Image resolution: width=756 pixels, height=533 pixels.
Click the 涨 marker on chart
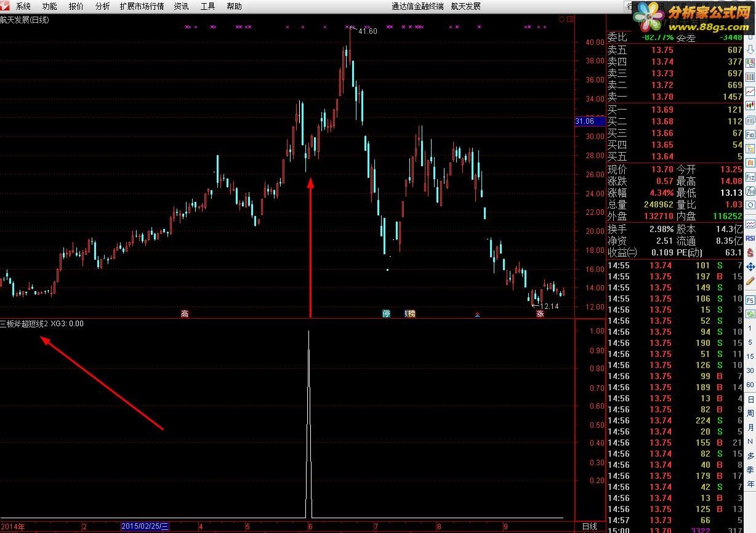[540, 314]
